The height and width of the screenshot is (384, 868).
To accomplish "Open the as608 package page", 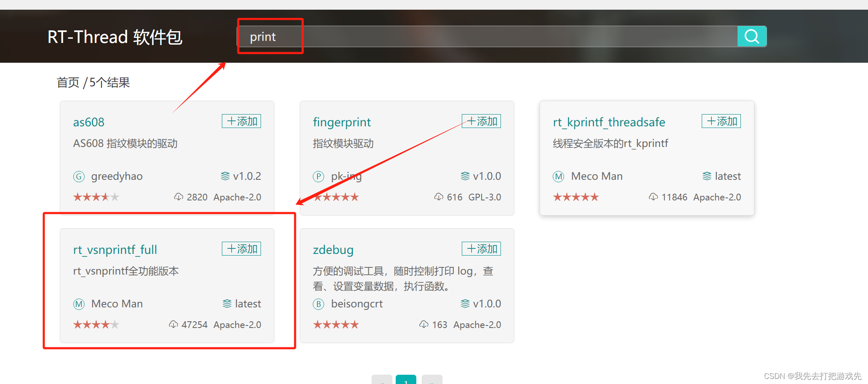I will 88,122.
